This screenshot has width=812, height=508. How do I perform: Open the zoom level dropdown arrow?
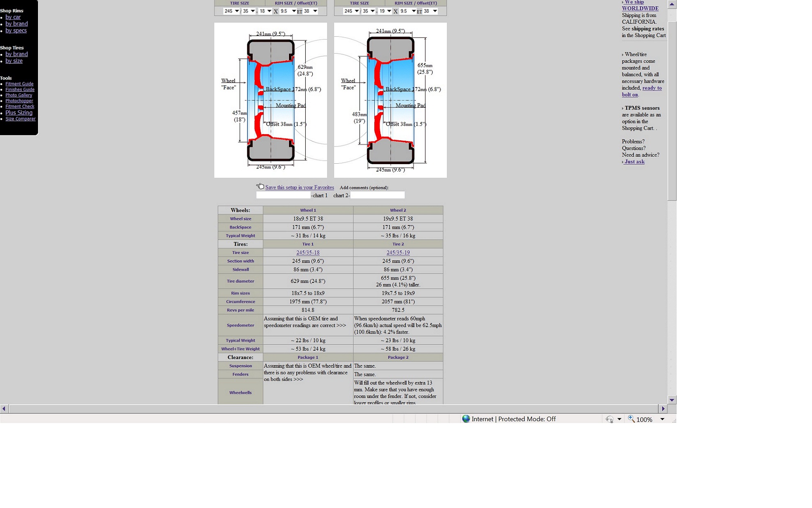662,419
